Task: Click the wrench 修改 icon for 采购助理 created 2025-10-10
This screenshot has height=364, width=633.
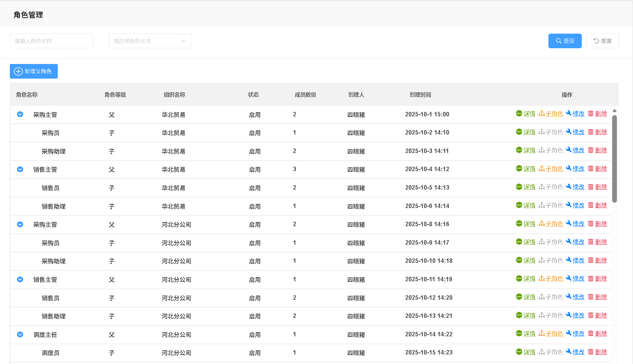Action: point(569,260)
